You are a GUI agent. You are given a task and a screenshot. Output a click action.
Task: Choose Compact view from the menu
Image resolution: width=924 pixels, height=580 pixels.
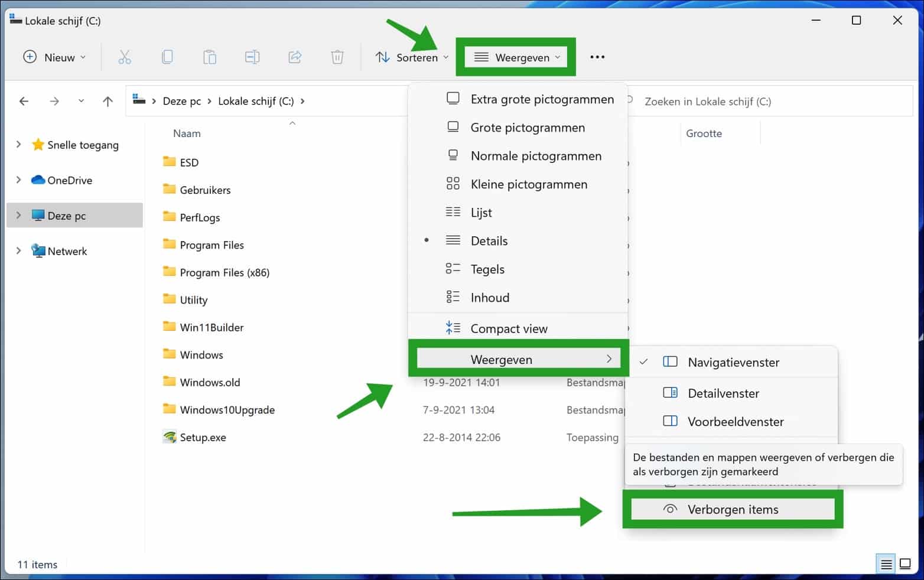point(508,328)
